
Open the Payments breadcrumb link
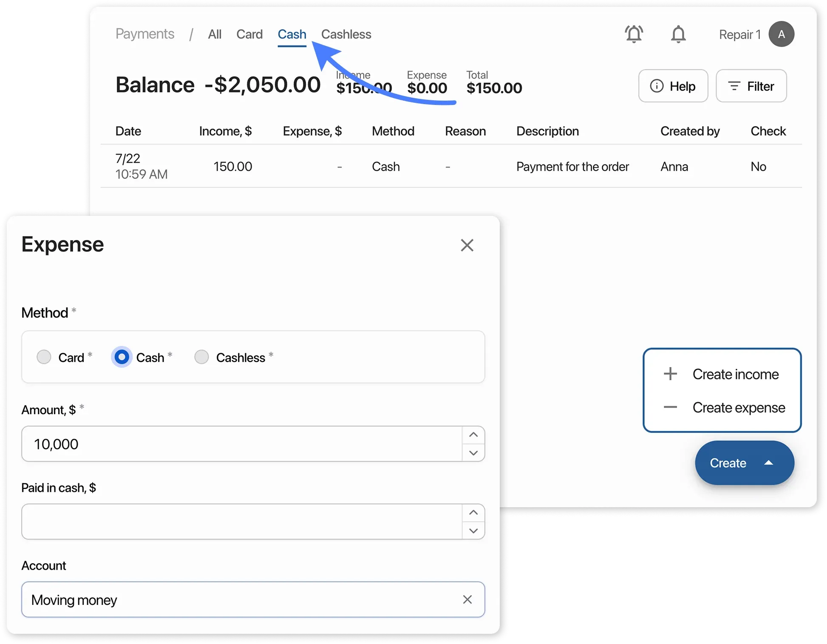145,34
